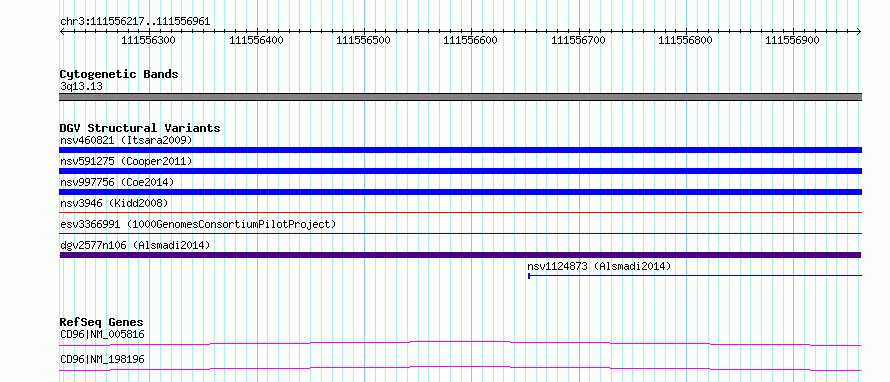Click the 111556300 ruler tick label
The width and height of the screenshot is (890, 382).
tap(148, 40)
